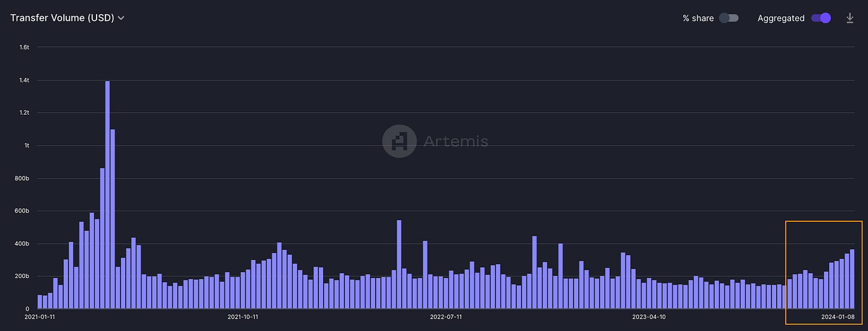This screenshot has height=331, width=868.
Task: Select the first bar above 2021-01-11
Action: click(40, 302)
